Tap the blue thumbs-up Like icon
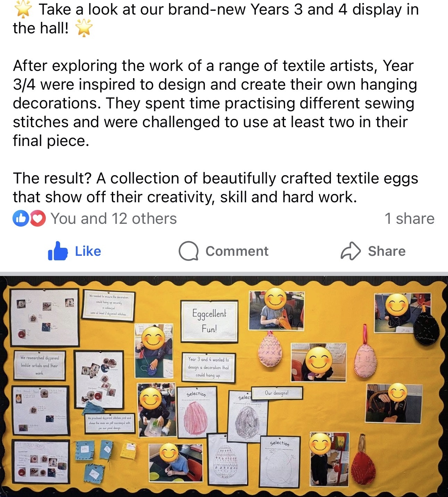The width and height of the screenshot is (448, 497). coord(58,251)
